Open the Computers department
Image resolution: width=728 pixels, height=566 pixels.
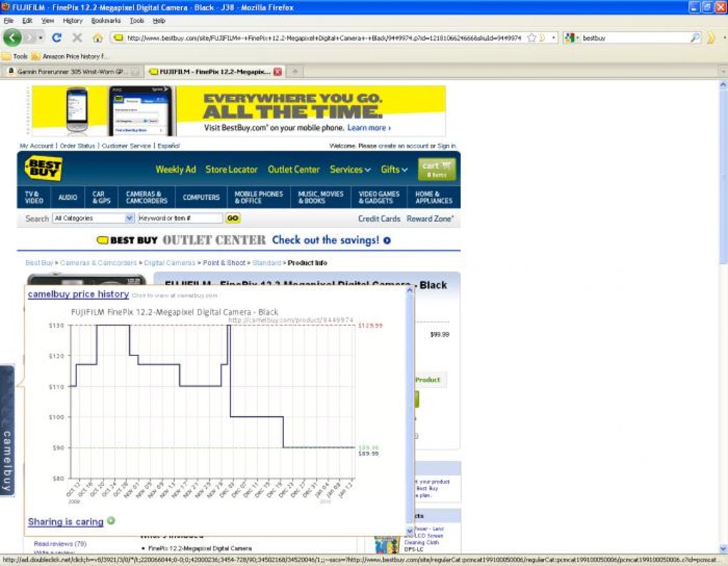201,197
